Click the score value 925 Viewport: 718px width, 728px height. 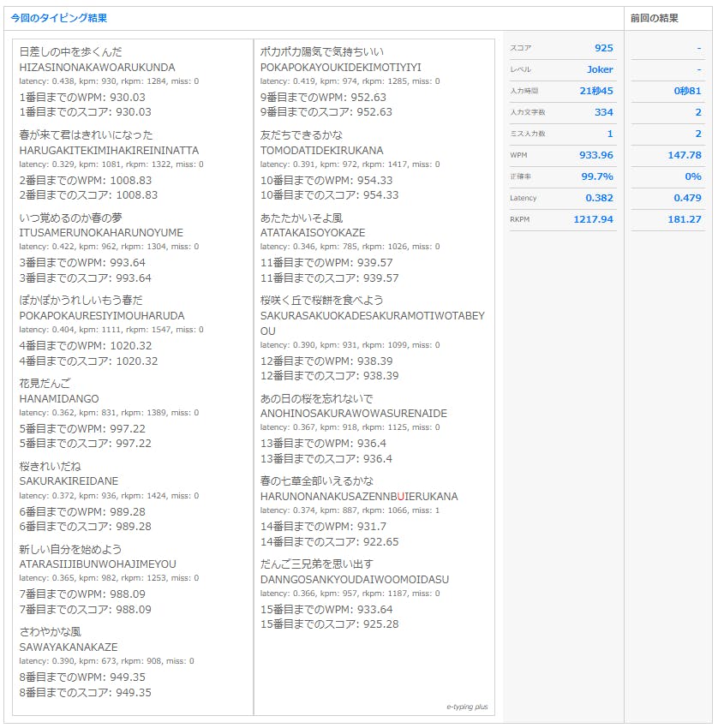pyautogui.click(x=603, y=48)
